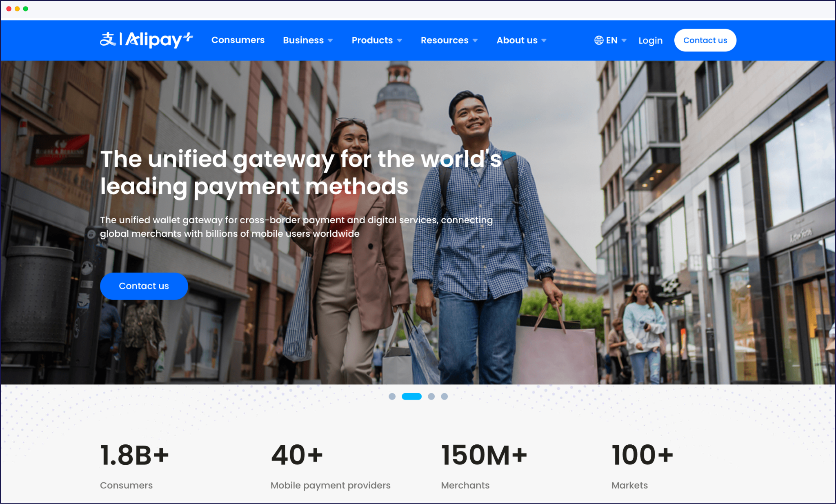This screenshot has width=836, height=504.
Task: Click the Login menu item
Action: pos(650,40)
